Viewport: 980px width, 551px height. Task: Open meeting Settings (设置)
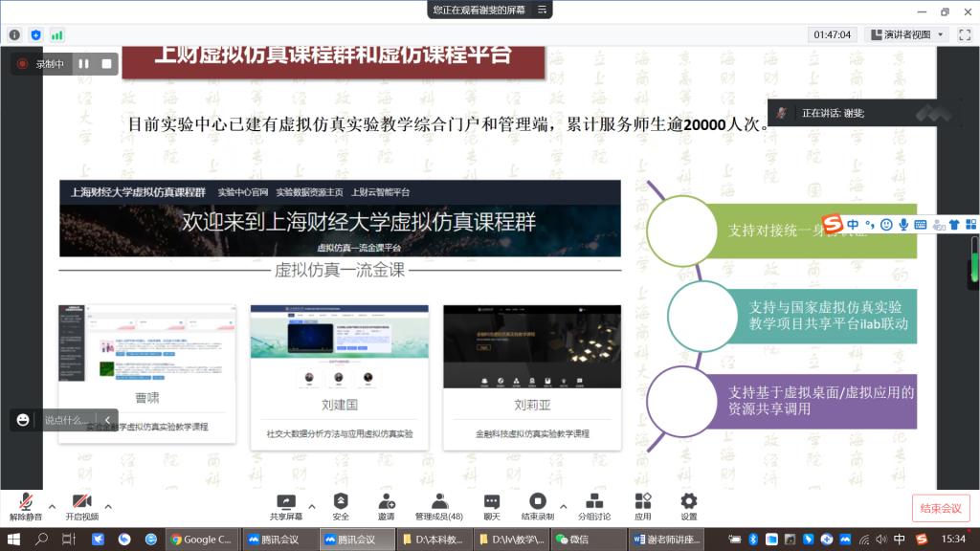click(x=688, y=505)
